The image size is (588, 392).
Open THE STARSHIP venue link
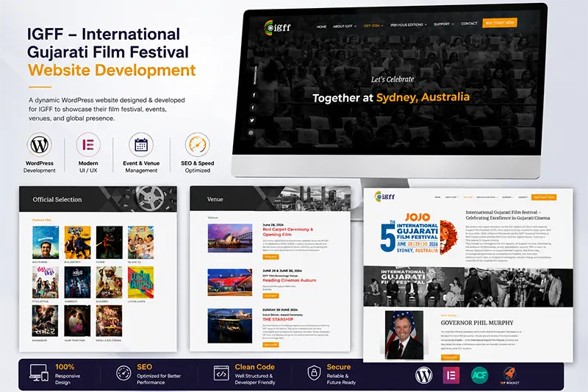(278, 319)
